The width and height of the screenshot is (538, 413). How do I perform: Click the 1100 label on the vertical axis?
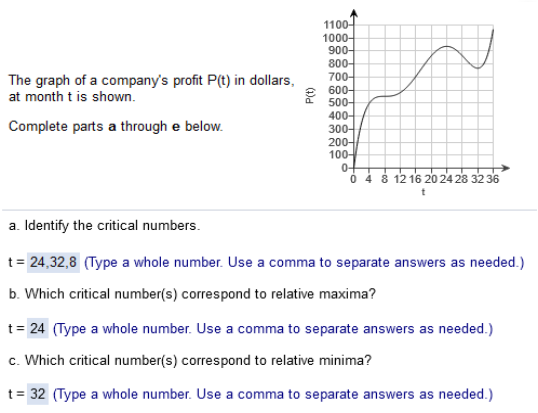(x=336, y=25)
